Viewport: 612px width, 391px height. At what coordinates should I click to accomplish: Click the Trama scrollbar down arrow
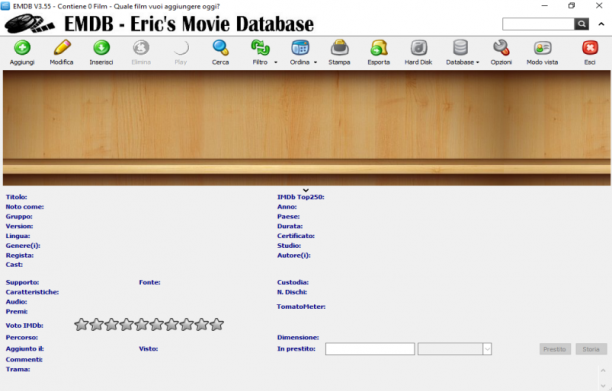point(603,386)
